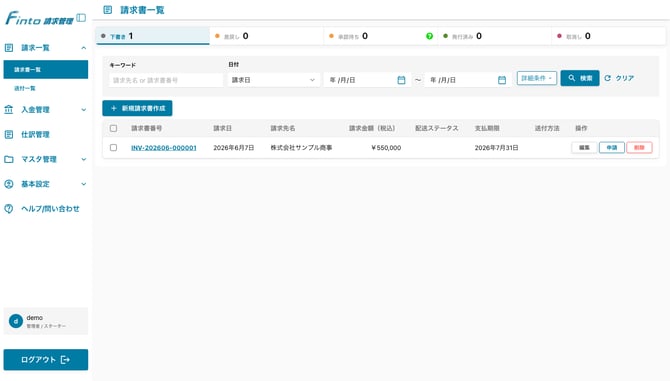The image size is (670, 381).
Task: Click 編集 for invoice INV-202606-000001
Action: point(584,147)
